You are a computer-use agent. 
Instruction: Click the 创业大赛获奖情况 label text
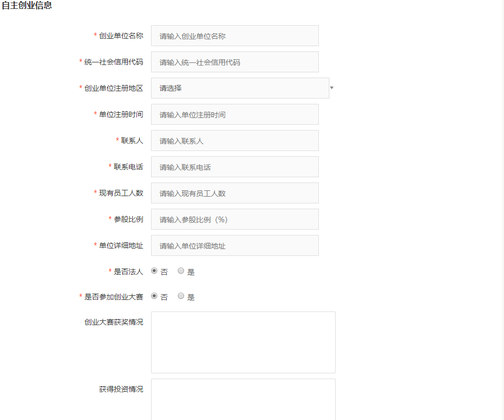coord(113,322)
